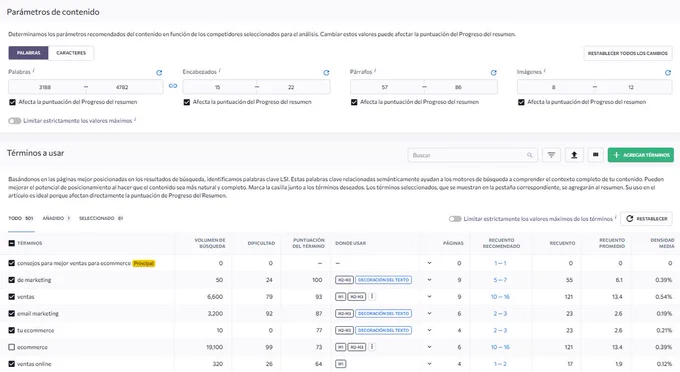Screen dimensions: 680x372
Task: Click the Palabras maximum field 4782
Action: (122, 87)
